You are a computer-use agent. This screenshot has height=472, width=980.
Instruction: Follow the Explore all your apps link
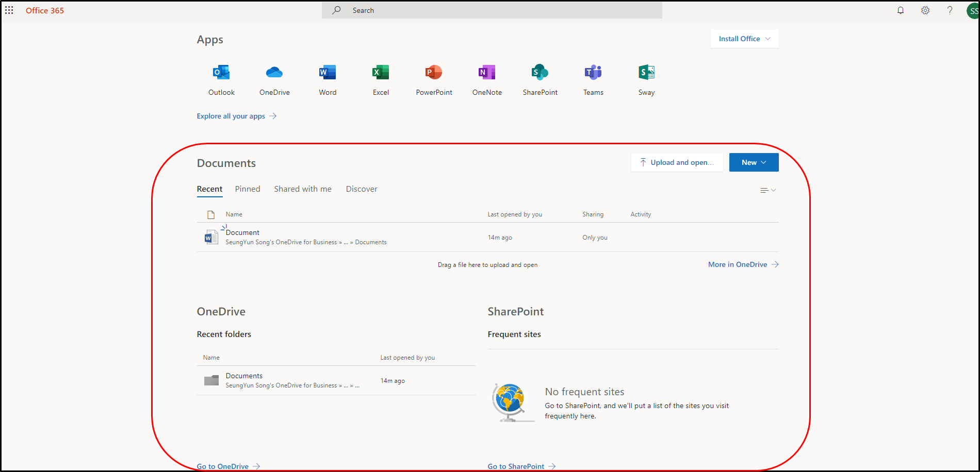[x=237, y=116]
